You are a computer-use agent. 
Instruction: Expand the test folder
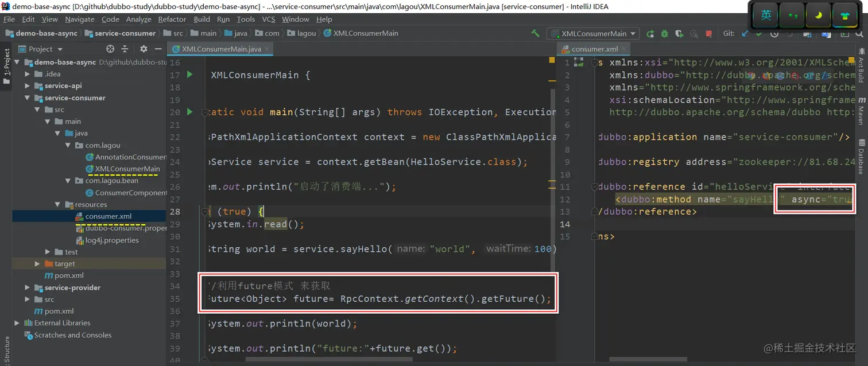(x=48, y=252)
